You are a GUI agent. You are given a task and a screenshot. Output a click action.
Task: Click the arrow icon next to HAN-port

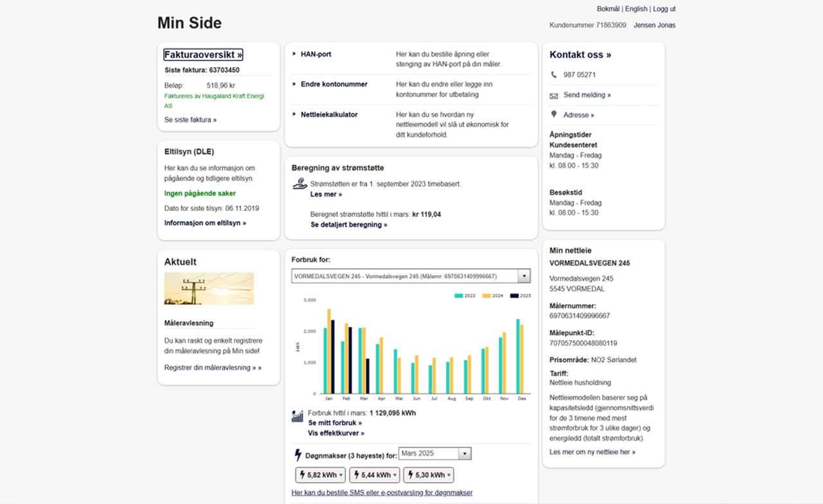(294, 54)
